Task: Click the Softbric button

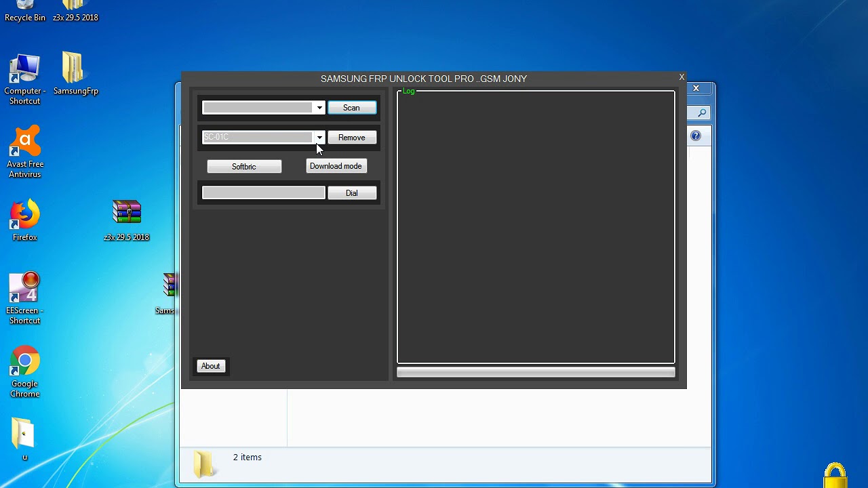Action: pyautogui.click(x=244, y=167)
